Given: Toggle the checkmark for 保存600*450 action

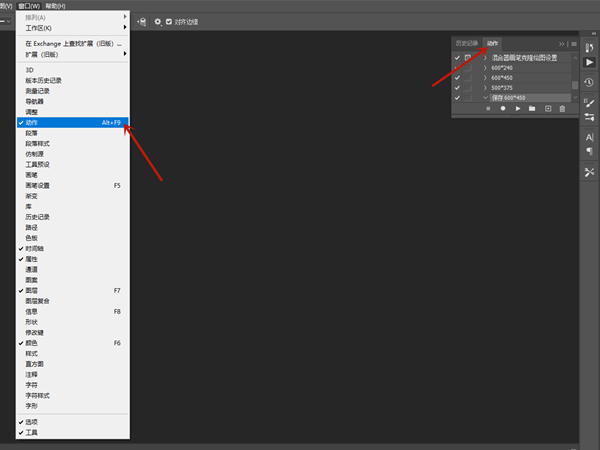Looking at the screenshot, I should (457, 98).
